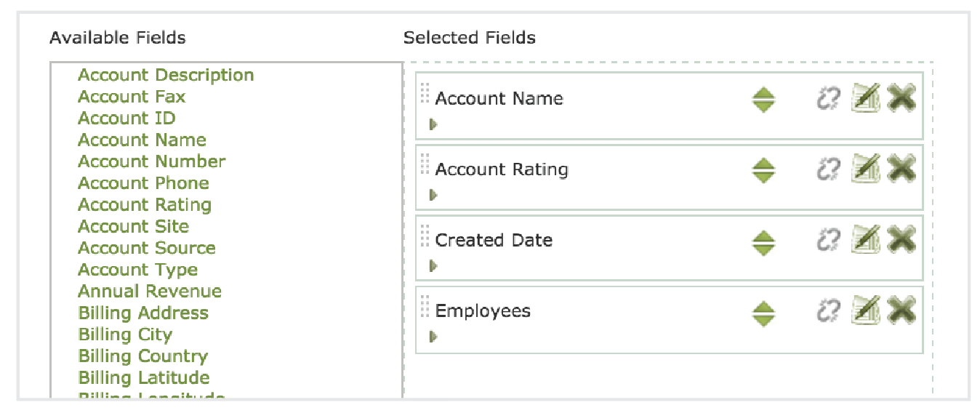Move Account Rating up with arrow

click(763, 165)
